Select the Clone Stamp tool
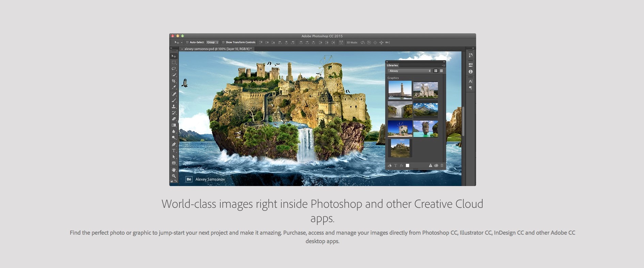 [174, 106]
